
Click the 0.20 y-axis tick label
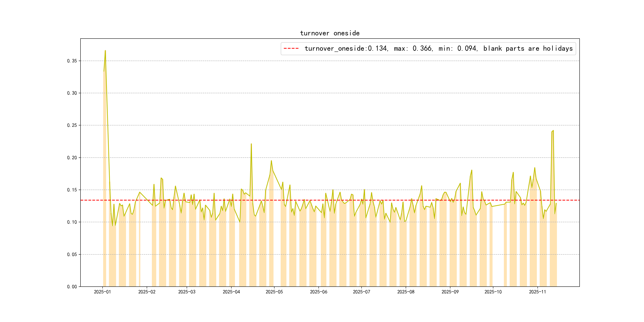[72, 158]
